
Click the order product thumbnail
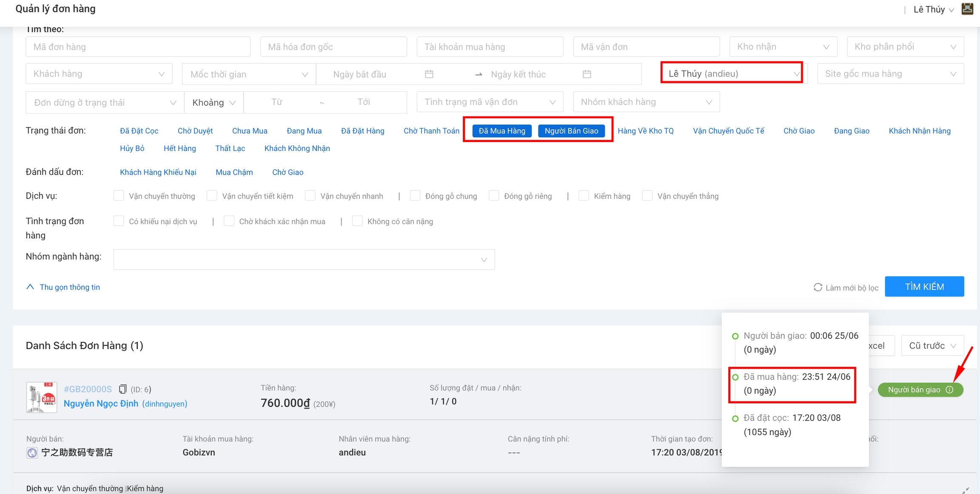click(x=41, y=397)
